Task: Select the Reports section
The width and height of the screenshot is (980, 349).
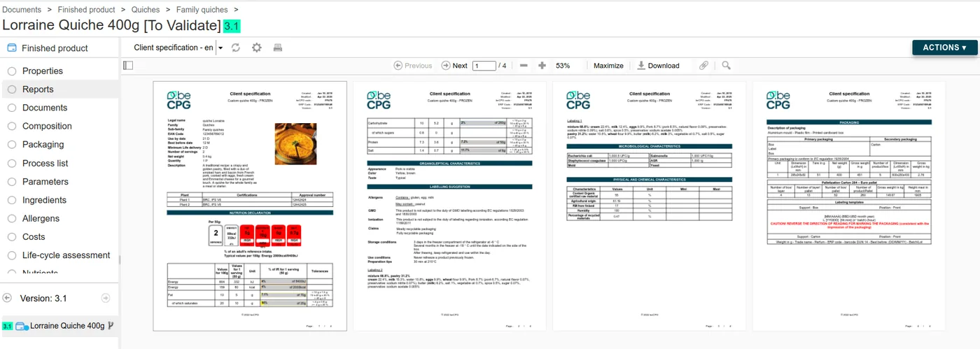Action: 38,90
